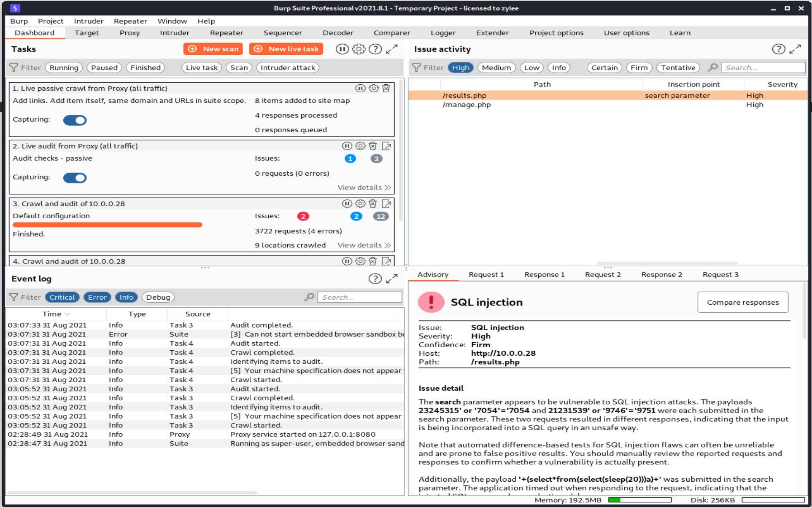The width and height of the screenshot is (812, 507).
Task: Open Live audit task in new window
Action: pos(386,146)
